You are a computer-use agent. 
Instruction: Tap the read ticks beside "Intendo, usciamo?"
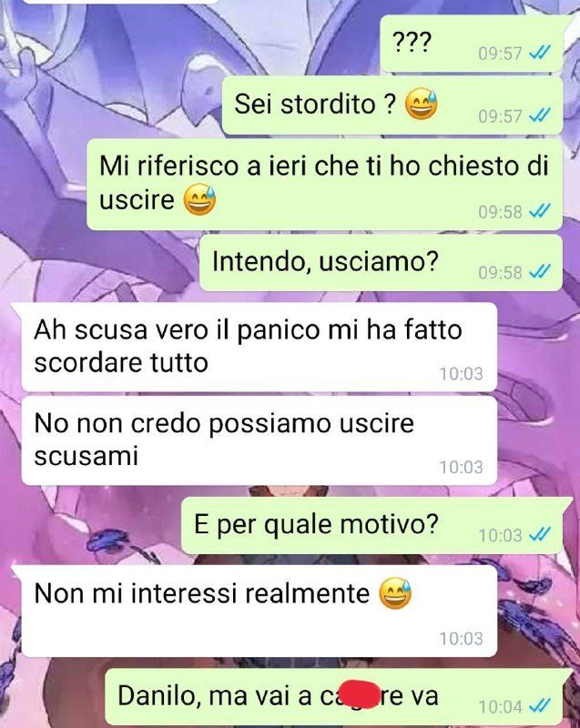click(540, 272)
